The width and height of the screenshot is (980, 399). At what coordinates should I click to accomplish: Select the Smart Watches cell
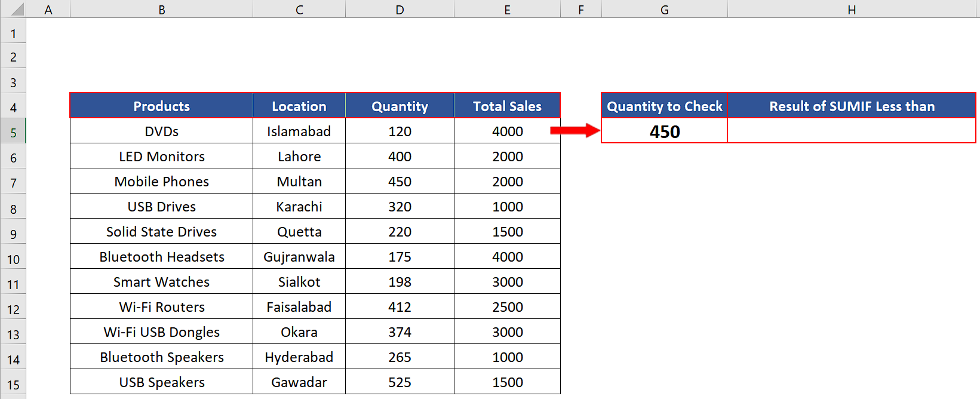click(x=162, y=281)
